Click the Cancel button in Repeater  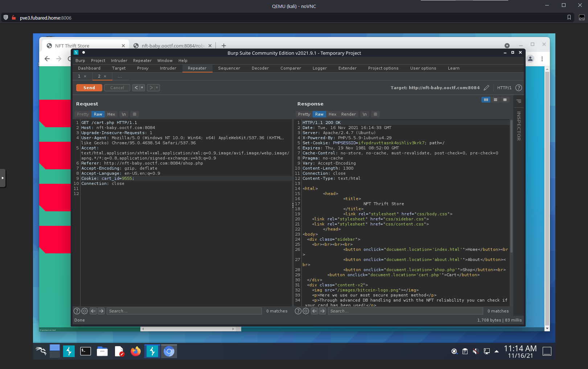pyautogui.click(x=117, y=88)
